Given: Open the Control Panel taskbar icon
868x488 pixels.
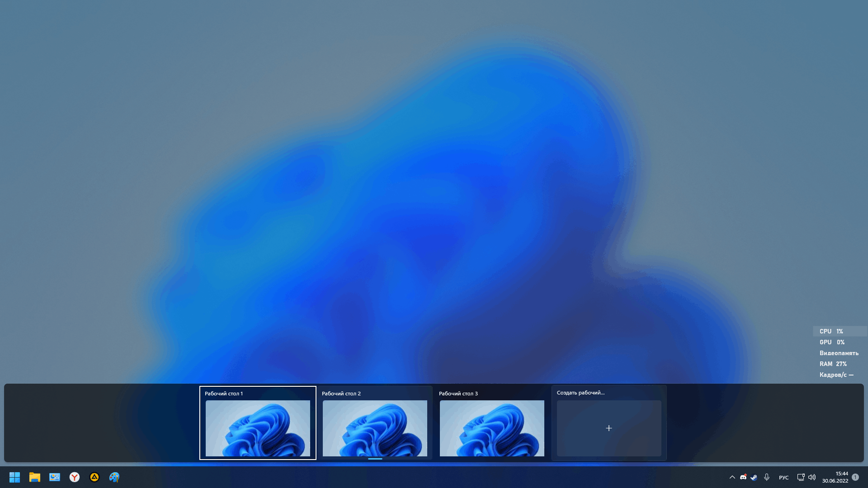Looking at the screenshot, I should pos(55,477).
